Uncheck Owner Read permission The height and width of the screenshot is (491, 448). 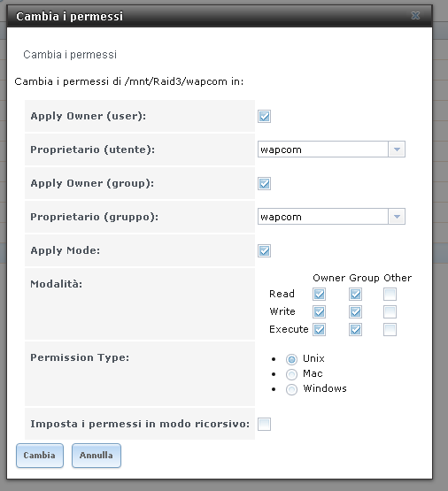point(319,294)
